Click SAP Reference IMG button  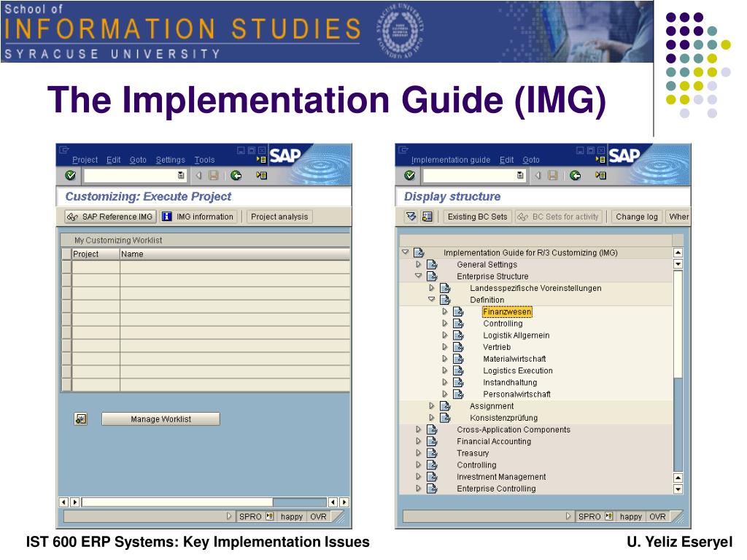click(111, 217)
